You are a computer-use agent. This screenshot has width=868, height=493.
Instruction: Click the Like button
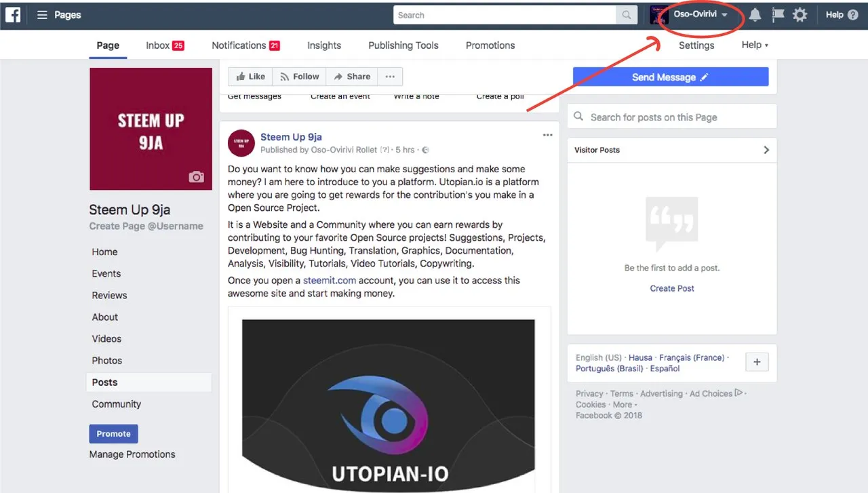[x=250, y=77]
